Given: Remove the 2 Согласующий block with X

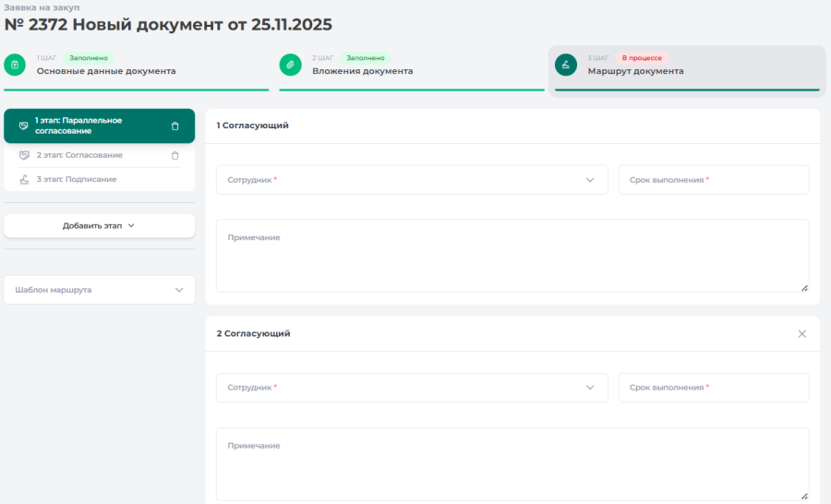Looking at the screenshot, I should point(801,334).
